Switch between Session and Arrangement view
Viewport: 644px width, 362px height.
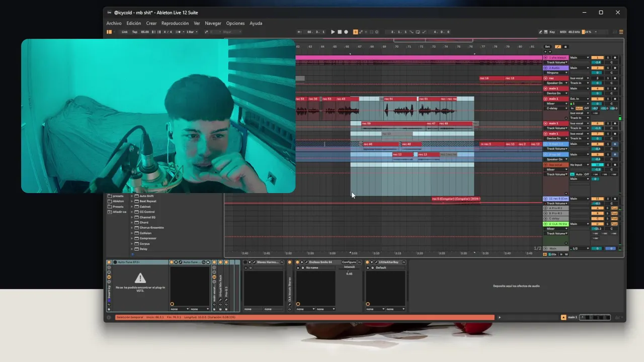(x=109, y=32)
